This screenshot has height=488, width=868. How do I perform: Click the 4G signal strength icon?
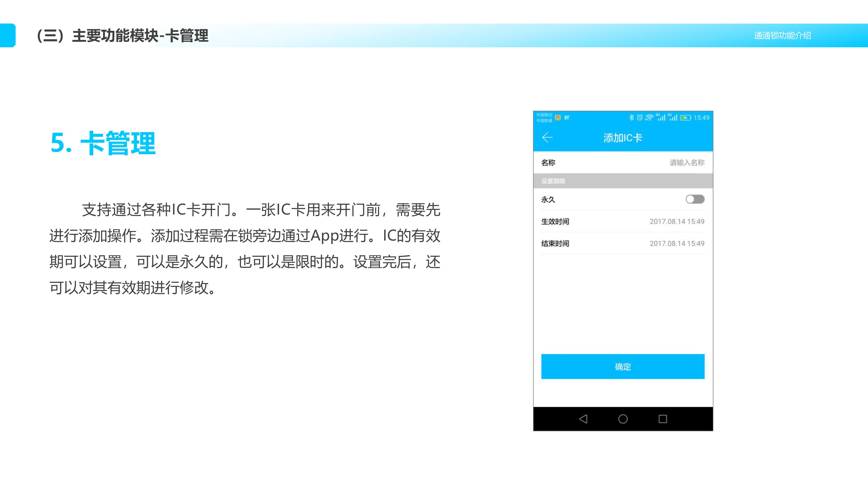pos(661,118)
